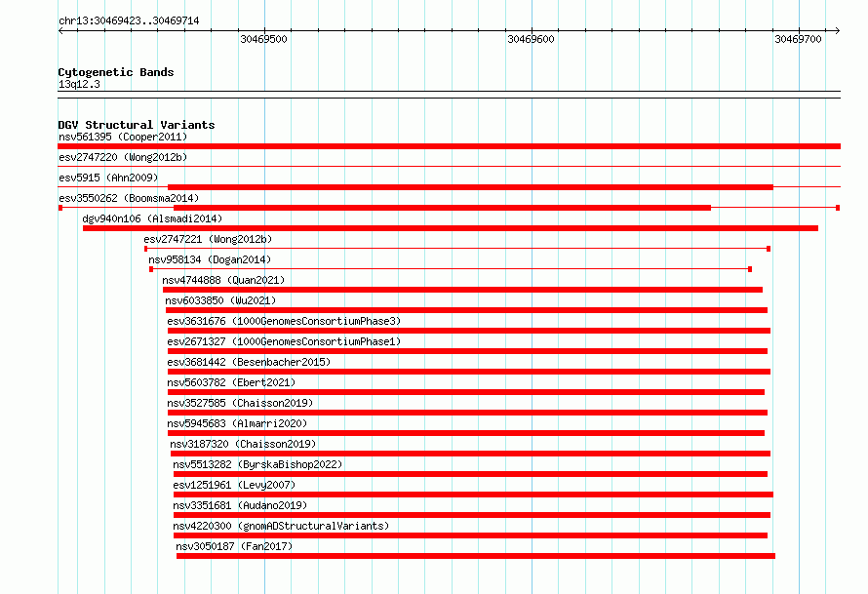Click nsv3351681 (Audano2019) label
868x594 pixels.
(240, 505)
